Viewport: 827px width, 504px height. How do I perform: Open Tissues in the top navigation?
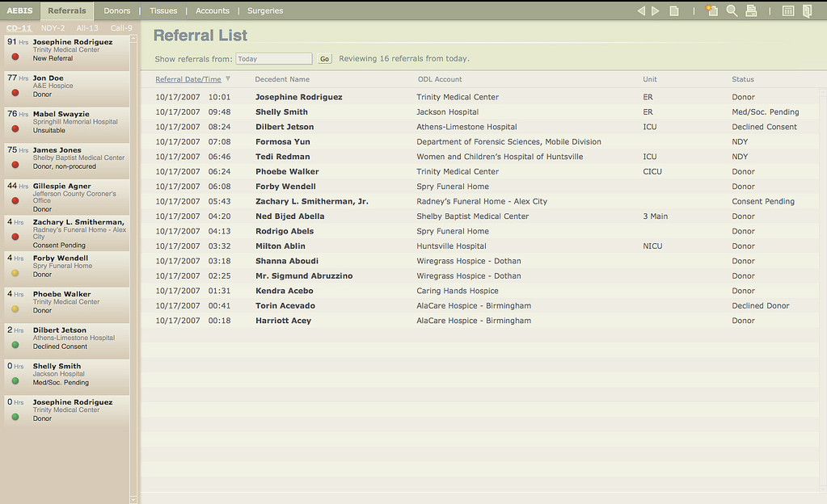[x=163, y=10]
